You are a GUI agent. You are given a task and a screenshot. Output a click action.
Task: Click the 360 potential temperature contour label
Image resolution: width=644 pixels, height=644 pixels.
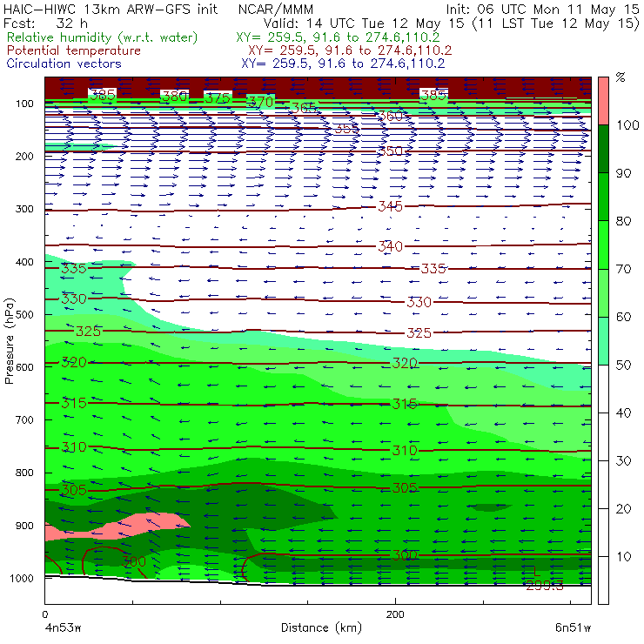pos(390,116)
